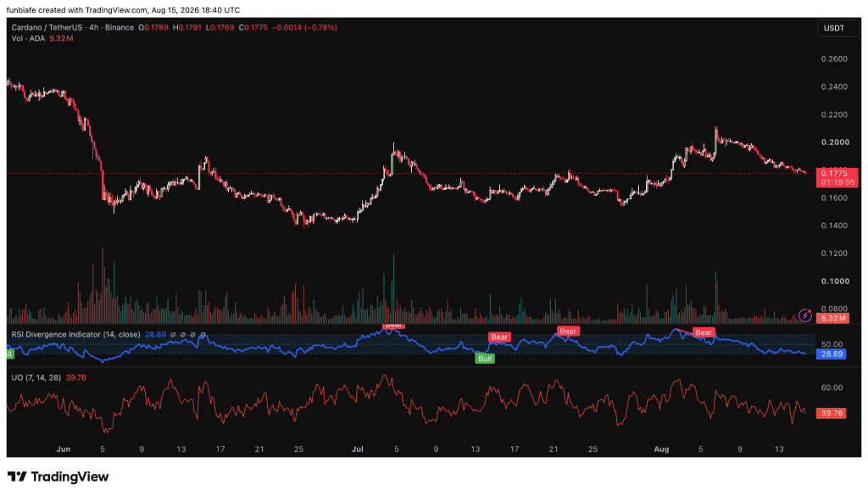This screenshot has width=868, height=496.
Task: Click the −0.0014 (−0.78%) change value
Action: click(305, 27)
